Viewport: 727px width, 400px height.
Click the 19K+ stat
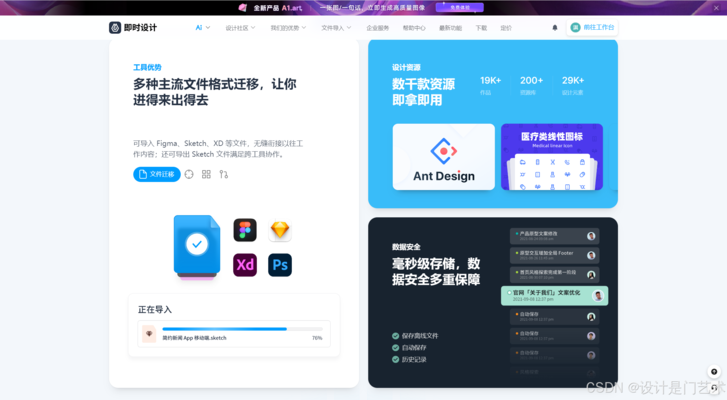(491, 81)
